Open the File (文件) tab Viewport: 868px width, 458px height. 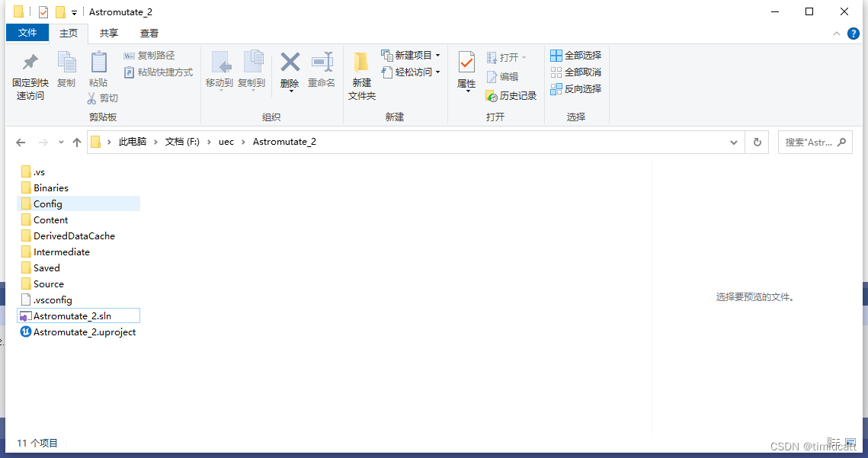pyautogui.click(x=27, y=33)
